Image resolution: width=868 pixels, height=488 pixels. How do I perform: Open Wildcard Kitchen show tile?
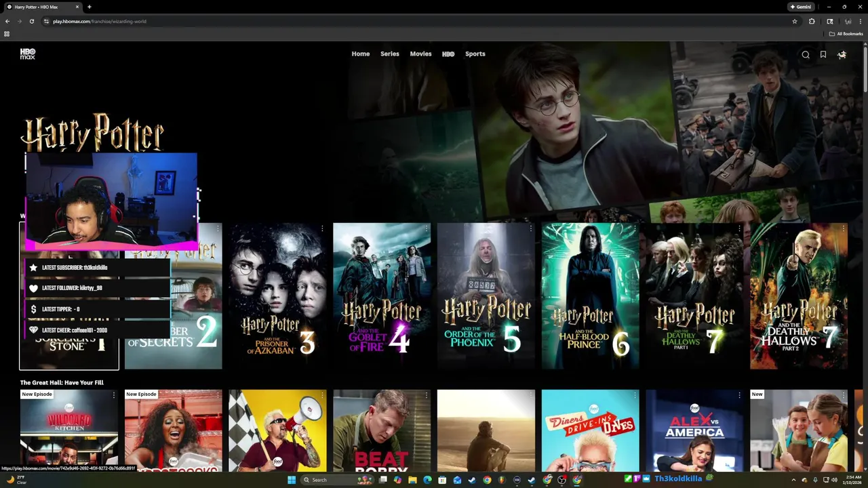69,430
